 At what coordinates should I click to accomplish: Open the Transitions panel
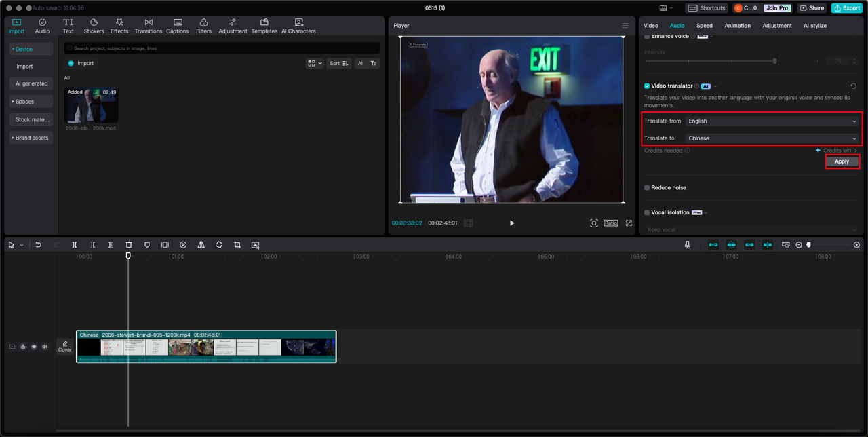coord(149,26)
